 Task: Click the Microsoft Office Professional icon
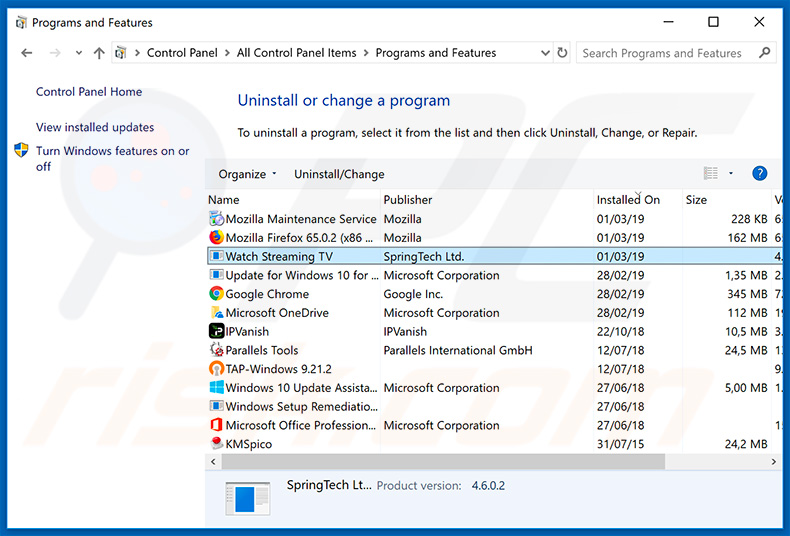(x=217, y=425)
